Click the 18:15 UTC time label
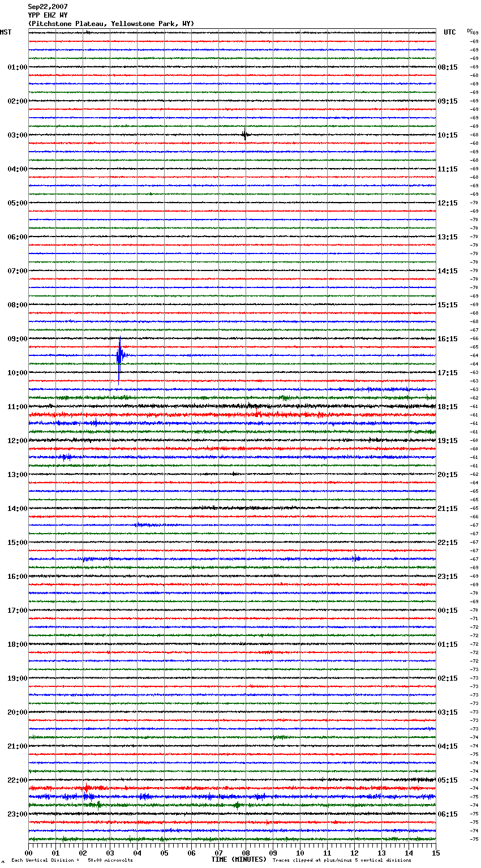 448,407
